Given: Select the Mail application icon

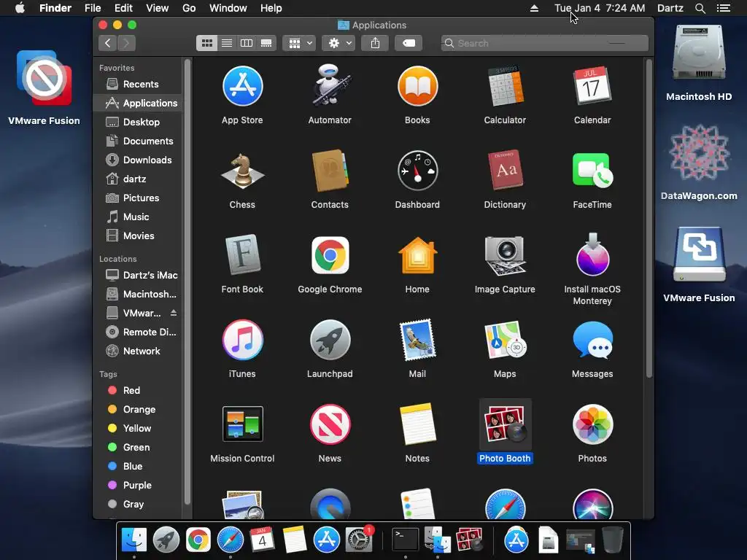Looking at the screenshot, I should point(417,340).
